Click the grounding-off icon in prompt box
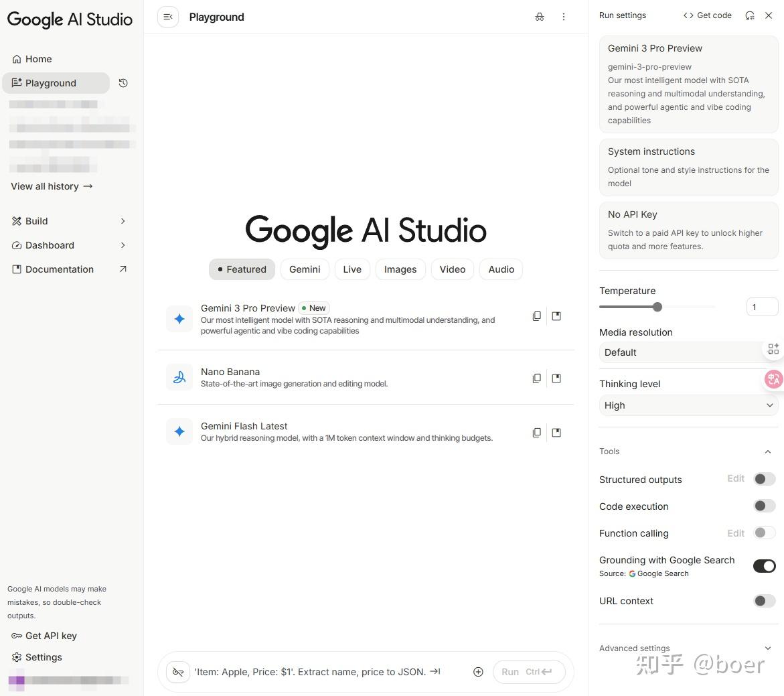Screen dimensions: 784x696 [178, 672]
